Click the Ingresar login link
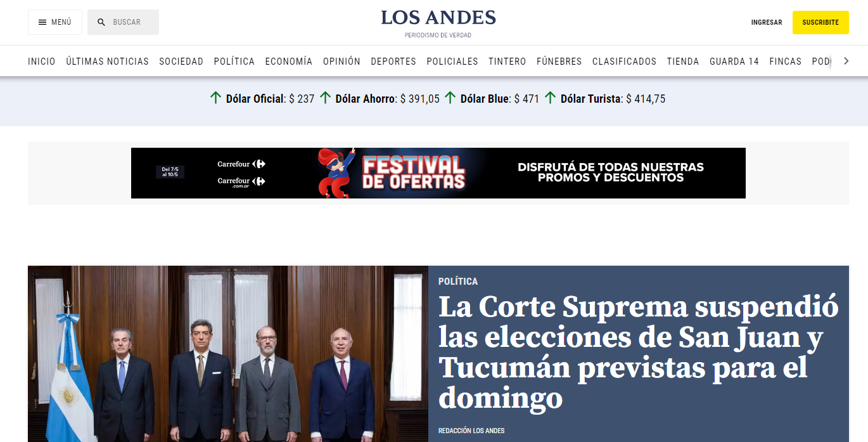 click(x=767, y=22)
